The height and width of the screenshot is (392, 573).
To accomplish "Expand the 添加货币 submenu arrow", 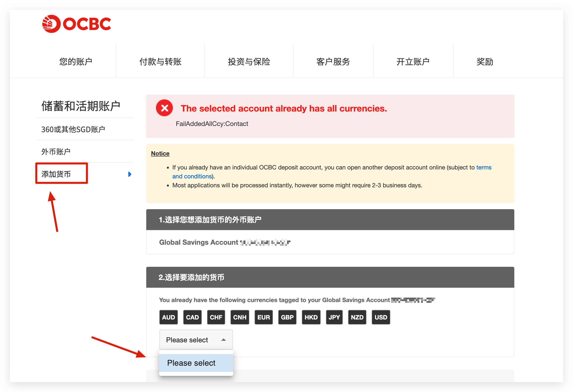I will 130,174.
